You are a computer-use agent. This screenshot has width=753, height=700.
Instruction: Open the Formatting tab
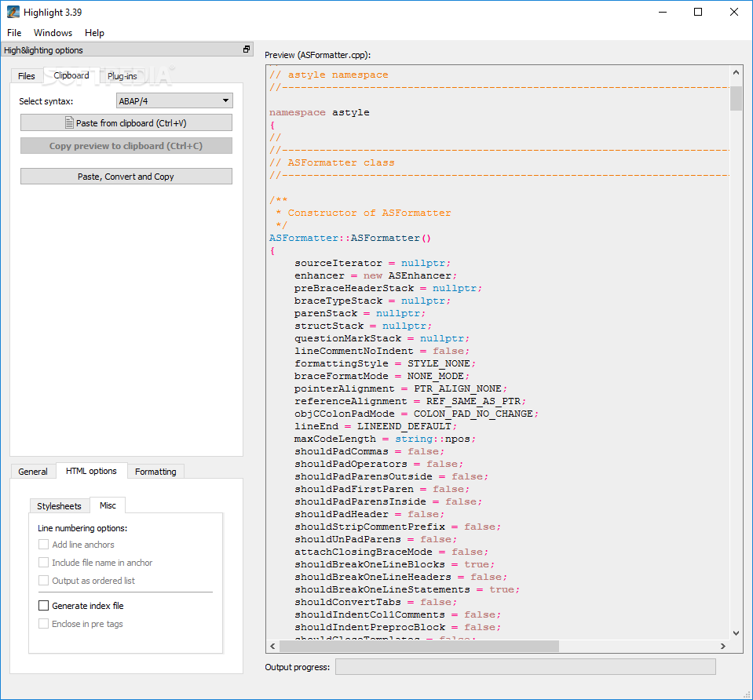point(155,472)
